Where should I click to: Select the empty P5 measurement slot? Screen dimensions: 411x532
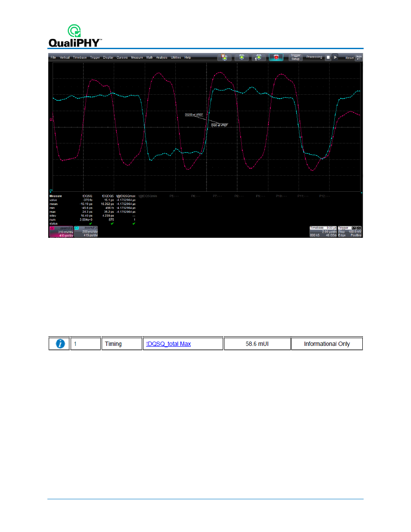click(x=174, y=196)
